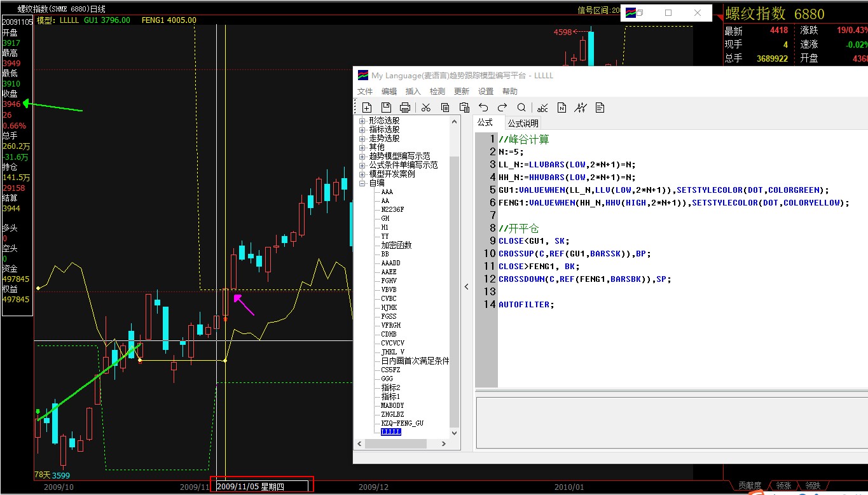Open the 检测 menu
The image size is (868, 495).
pos(437,92)
